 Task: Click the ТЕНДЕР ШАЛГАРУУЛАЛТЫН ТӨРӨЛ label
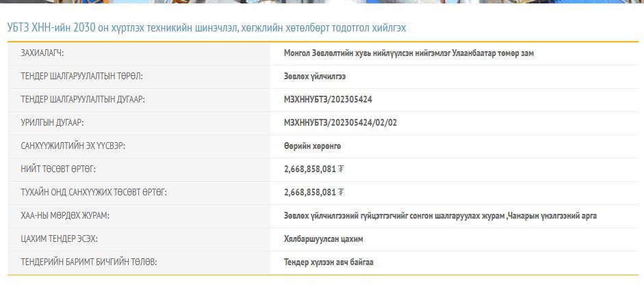click(x=81, y=76)
